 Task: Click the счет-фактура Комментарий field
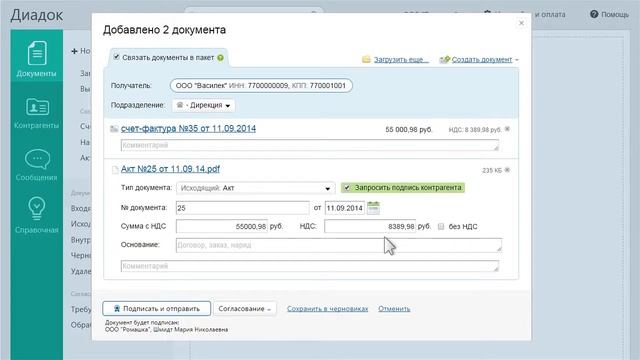(310, 145)
